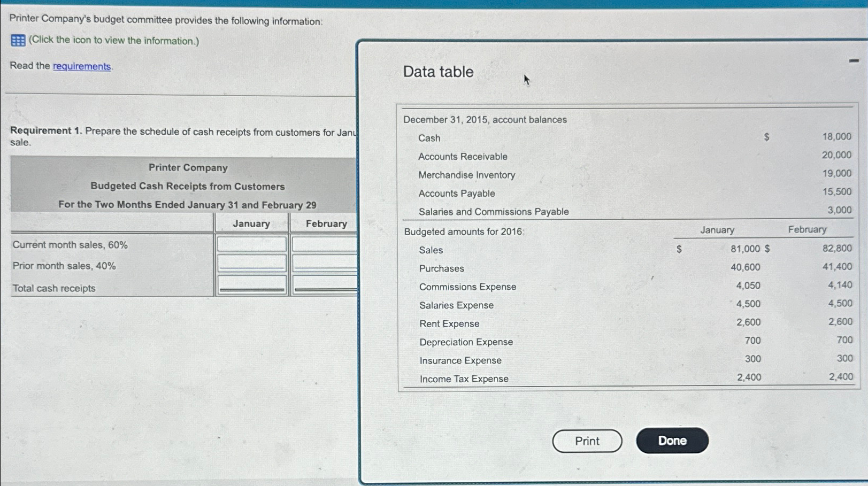The height and width of the screenshot is (486, 868).
Task: Click the 'Merchandise Inventory' row label
Action: 467,175
